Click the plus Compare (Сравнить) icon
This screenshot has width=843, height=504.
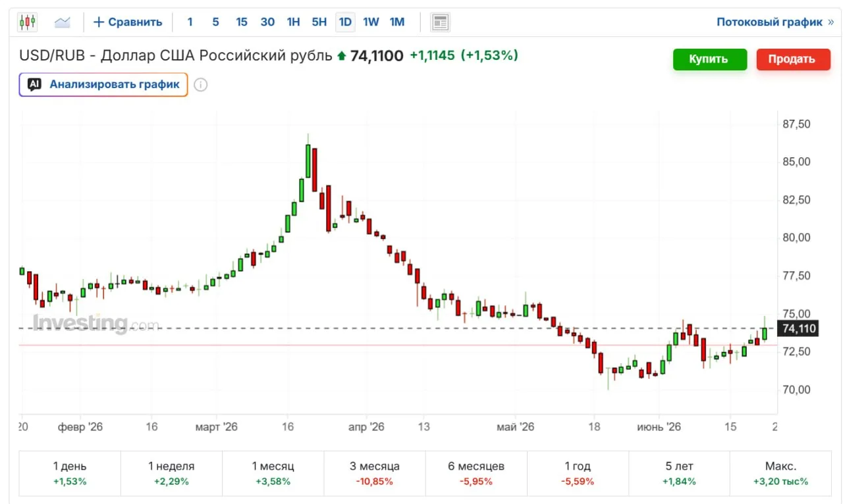tap(99, 22)
